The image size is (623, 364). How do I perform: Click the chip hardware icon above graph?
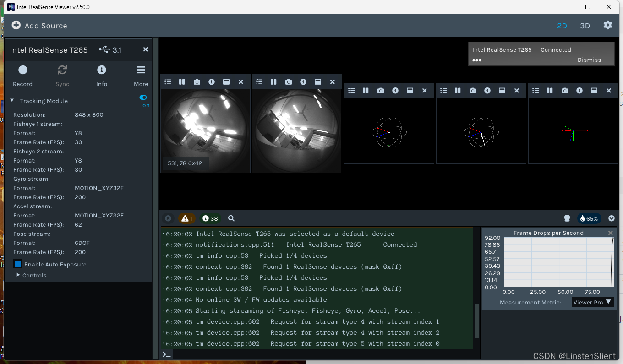pyautogui.click(x=567, y=218)
